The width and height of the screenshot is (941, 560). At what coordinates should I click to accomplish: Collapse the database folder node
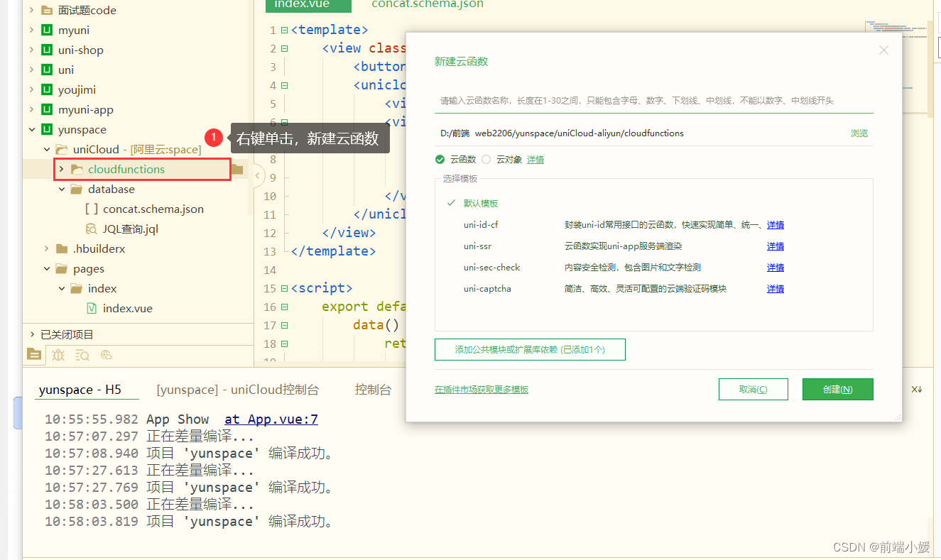click(x=61, y=189)
